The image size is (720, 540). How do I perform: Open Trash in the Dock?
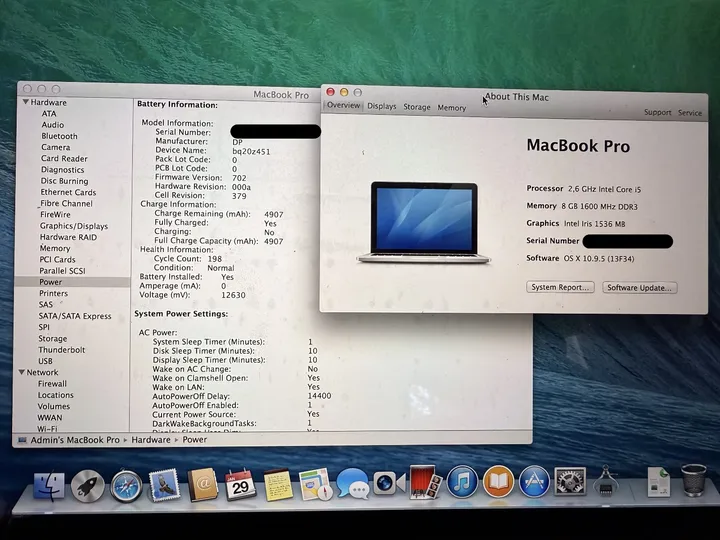[x=693, y=480]
